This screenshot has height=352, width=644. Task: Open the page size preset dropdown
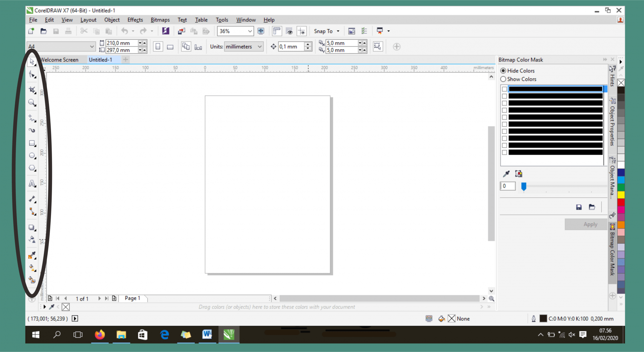(x=93, y=46)
